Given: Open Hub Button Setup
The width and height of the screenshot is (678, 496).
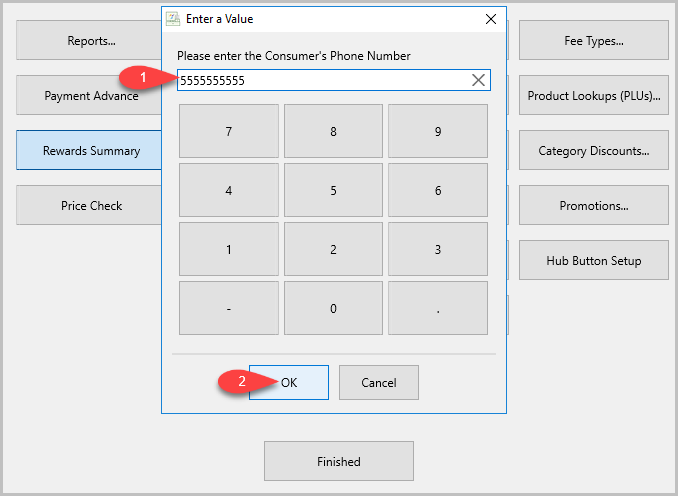Looking at the screenshot, I should point(594,260).
